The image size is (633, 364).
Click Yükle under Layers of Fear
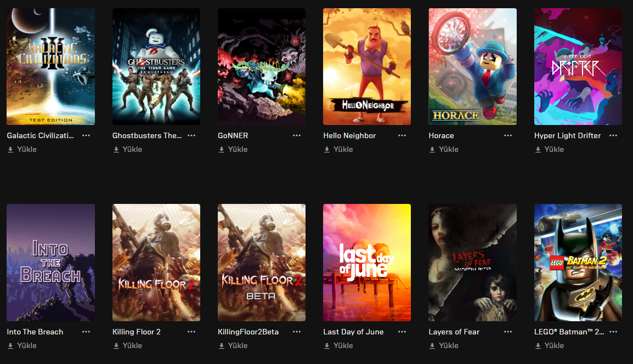click(x=444, y=345)
